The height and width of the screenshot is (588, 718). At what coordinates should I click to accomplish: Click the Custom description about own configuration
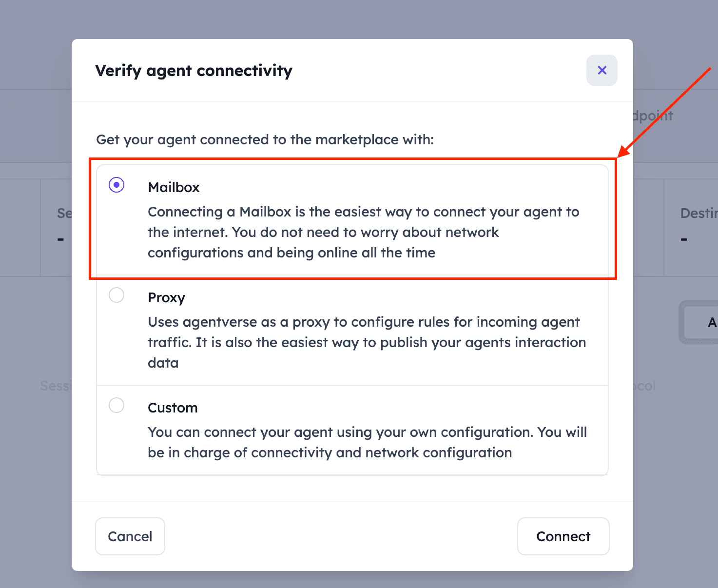(x=367, y=442)
